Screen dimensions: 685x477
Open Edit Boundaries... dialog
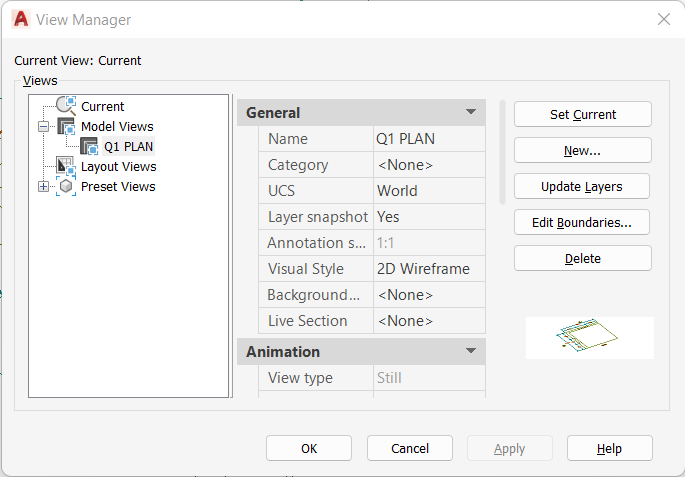point(582,222)
